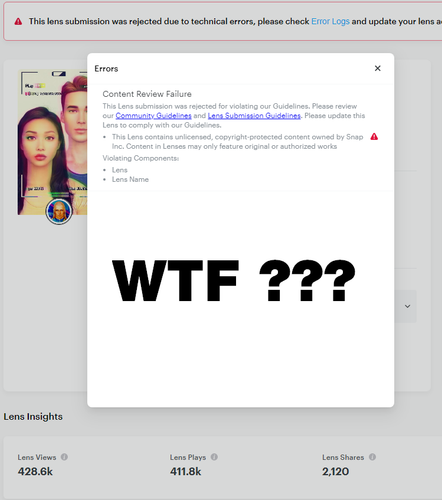This screenshot has width=442, height=500.
Task: Close the Errors dialog with the X
Action: click(x=377, y=68)
